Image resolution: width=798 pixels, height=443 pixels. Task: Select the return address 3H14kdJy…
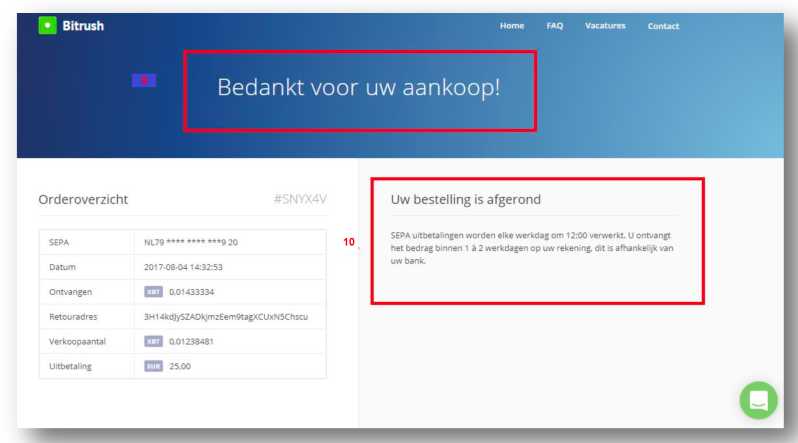click(x=226, y=317)
